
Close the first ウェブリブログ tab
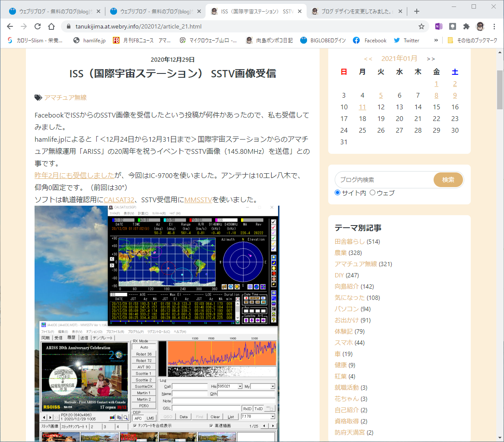coord(98,11)
